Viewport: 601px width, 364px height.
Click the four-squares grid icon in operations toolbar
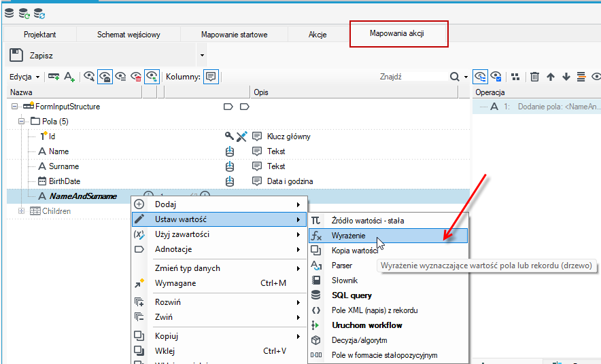click(515, 77)
